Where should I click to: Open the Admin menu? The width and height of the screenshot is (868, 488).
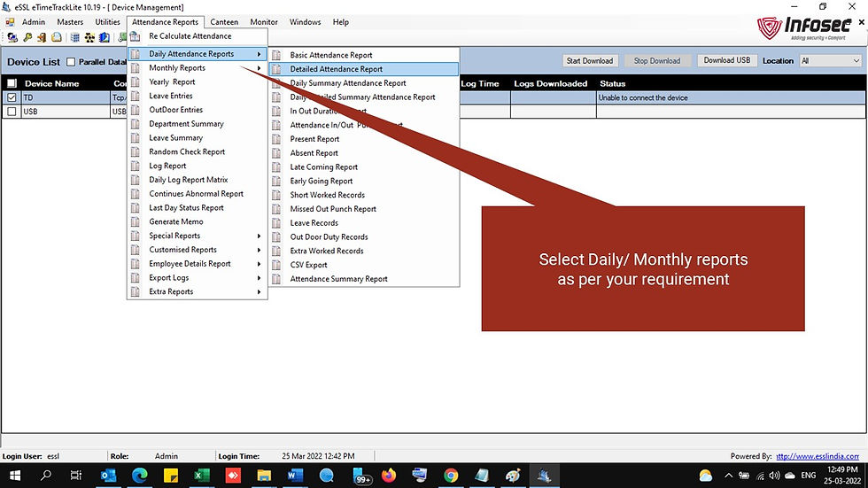[x=34, y=22]
